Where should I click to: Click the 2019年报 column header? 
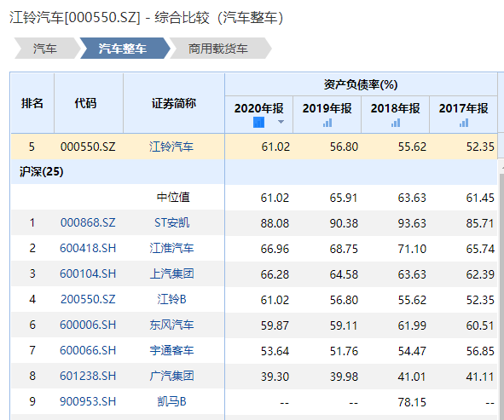click(327, 108)
